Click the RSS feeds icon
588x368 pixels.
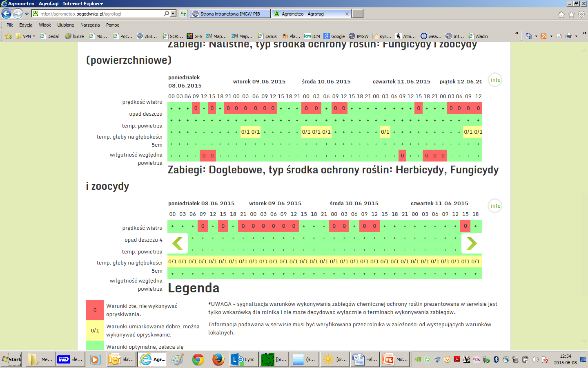click(x=543, y=36)
